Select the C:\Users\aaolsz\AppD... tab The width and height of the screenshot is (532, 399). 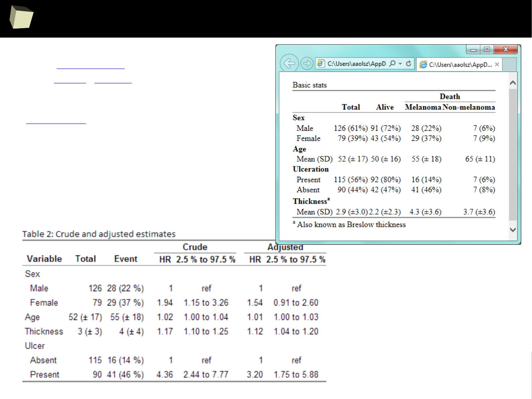pos(459,64)
